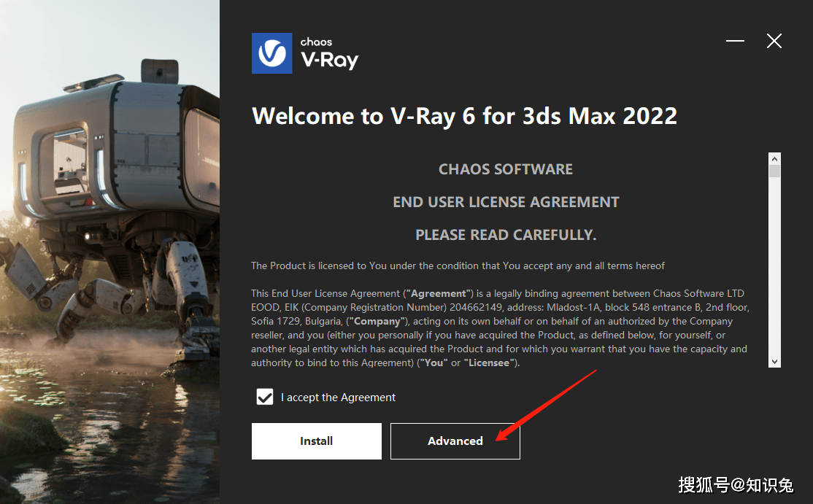The width and height of the screenshot is (813, 504).
Task: Click the license scrollbar up arrow
Action: (x=774, y=158)
